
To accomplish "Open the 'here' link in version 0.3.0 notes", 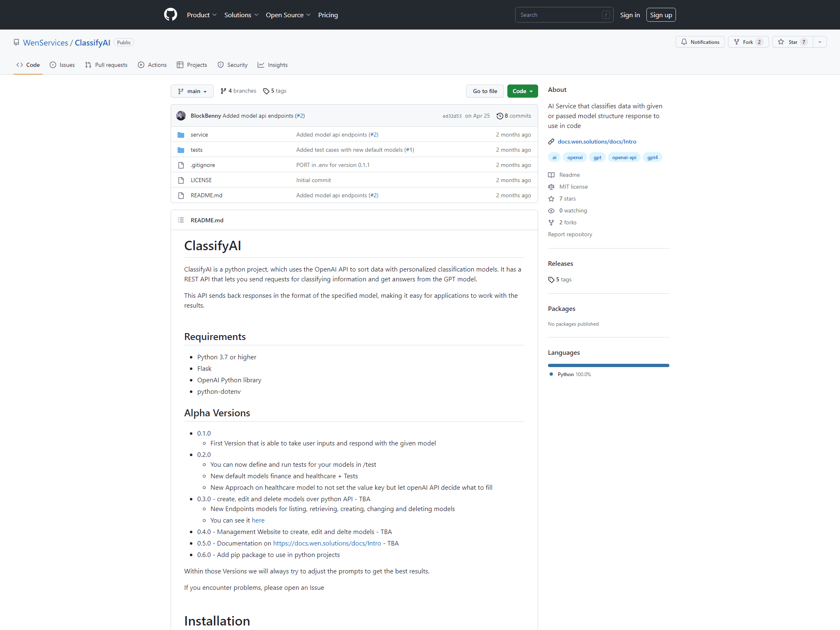I will coord(258,520).
